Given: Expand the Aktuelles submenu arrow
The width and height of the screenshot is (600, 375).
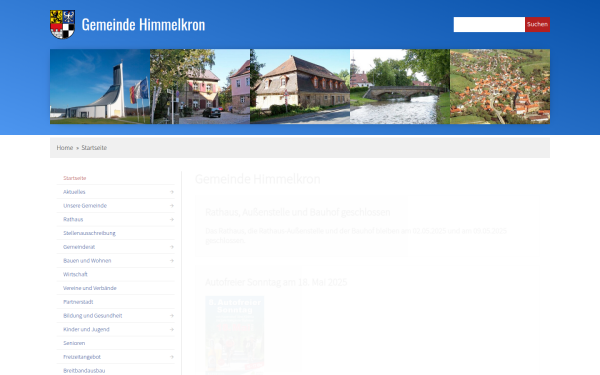Looking at the screenshot, I should tap(171, 192).
